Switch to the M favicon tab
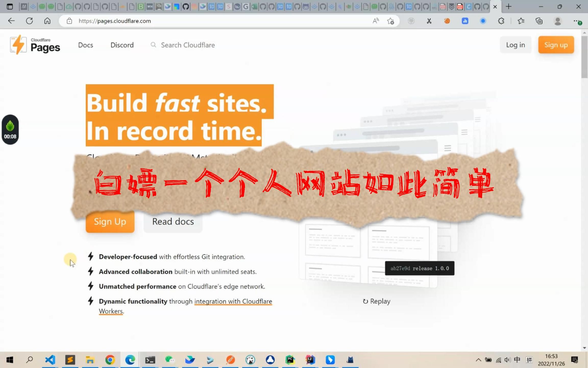Image resolution: width=588 pixels, height=368 pixels. pyautogui.click(x=23, y=7)
